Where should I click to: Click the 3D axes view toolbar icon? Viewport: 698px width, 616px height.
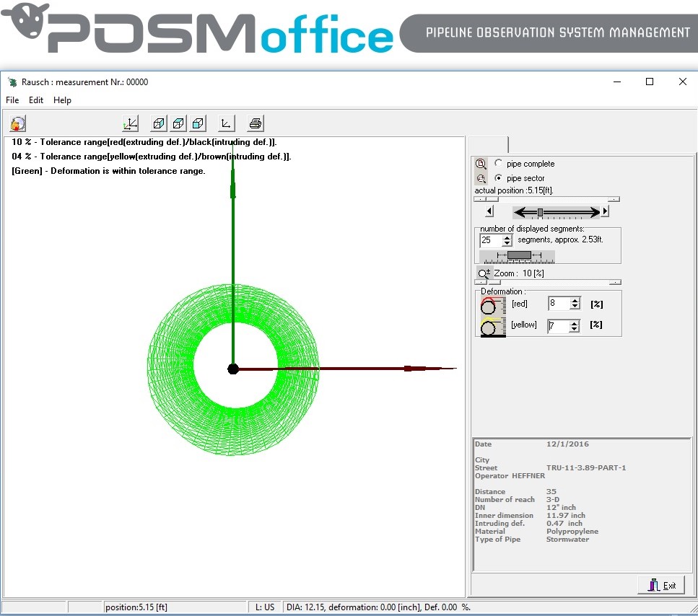point(131,123)
